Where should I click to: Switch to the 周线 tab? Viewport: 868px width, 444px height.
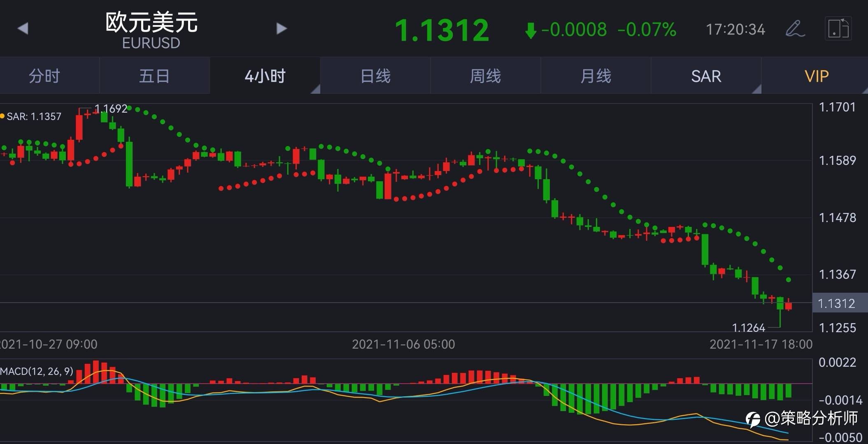(x=486, y=76)
